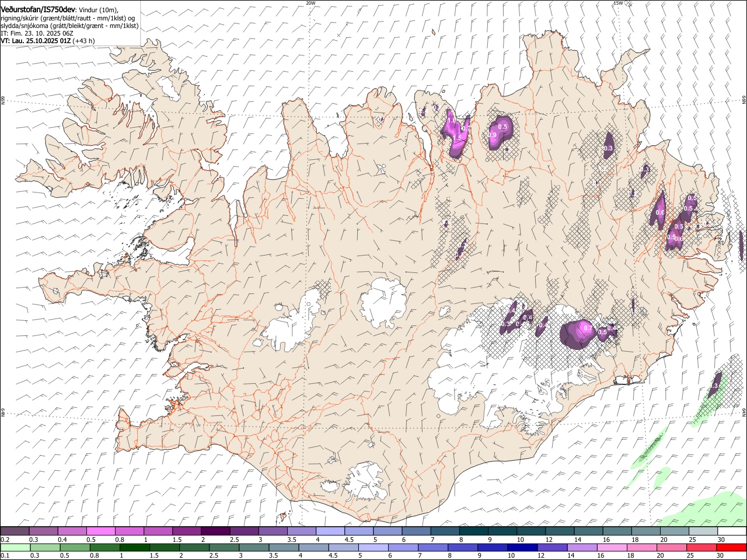747x560 pixels.
Task: Click the white Mýrdalsjökull glacier near the south coast
Action: click(x=365, y=482)
